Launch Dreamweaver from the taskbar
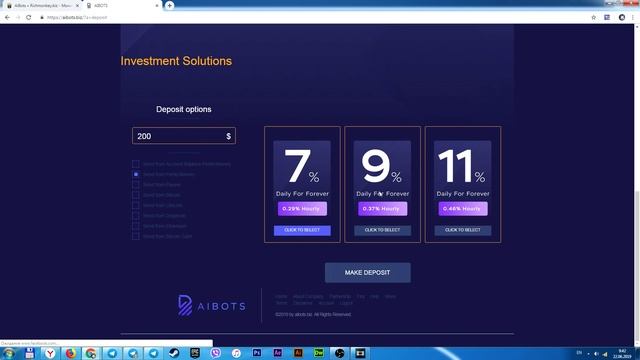 coord(319,353)
